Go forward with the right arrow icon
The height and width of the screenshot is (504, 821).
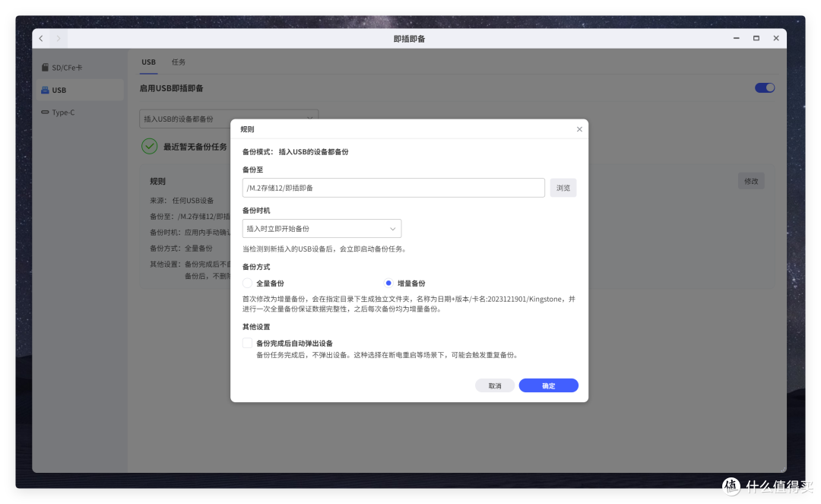click(58, 38)
